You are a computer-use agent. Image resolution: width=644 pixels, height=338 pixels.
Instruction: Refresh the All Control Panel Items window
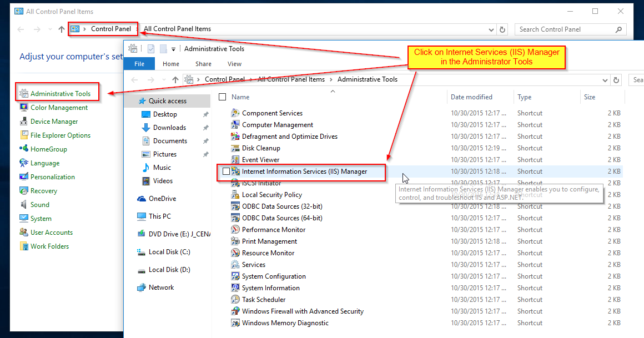(x=502, y=29)
